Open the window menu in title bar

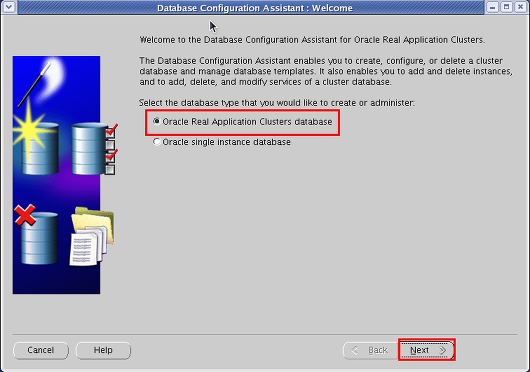pos(8,7)
